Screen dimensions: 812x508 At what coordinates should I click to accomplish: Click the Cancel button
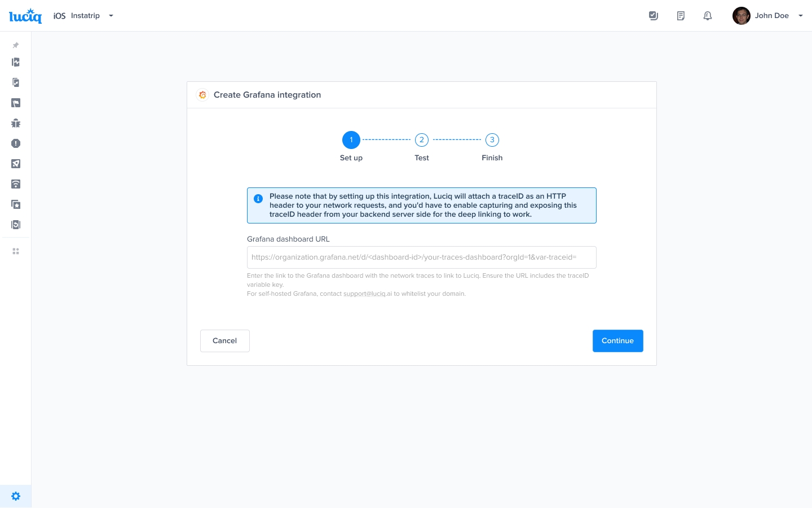coord(224,341)
